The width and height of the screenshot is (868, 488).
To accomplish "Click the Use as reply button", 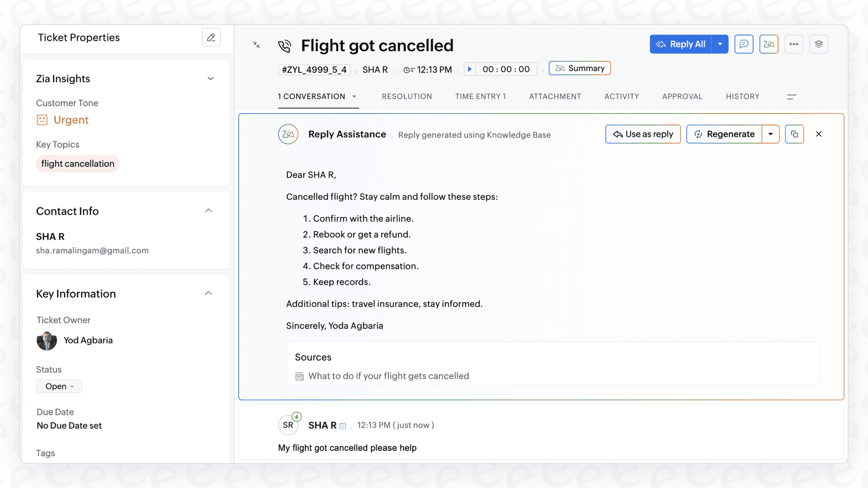I will (642, 134).
